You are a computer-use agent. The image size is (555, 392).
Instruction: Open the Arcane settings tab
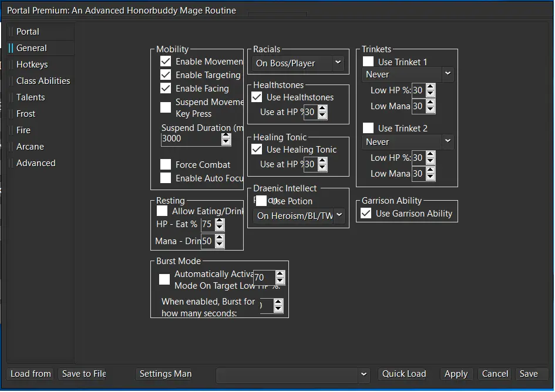pos(40,147)
